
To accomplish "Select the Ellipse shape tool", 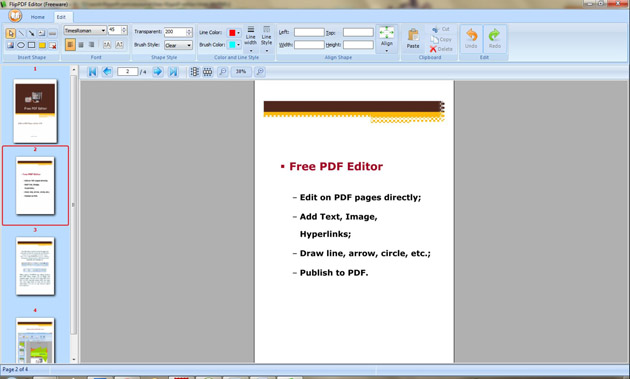I will 21,45.
